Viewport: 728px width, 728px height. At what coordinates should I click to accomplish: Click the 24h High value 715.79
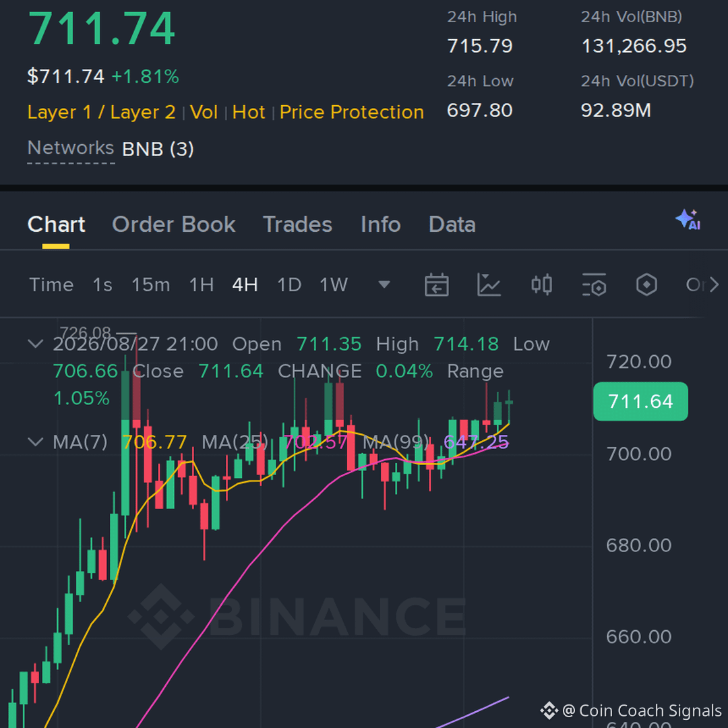tap(480, 46)
